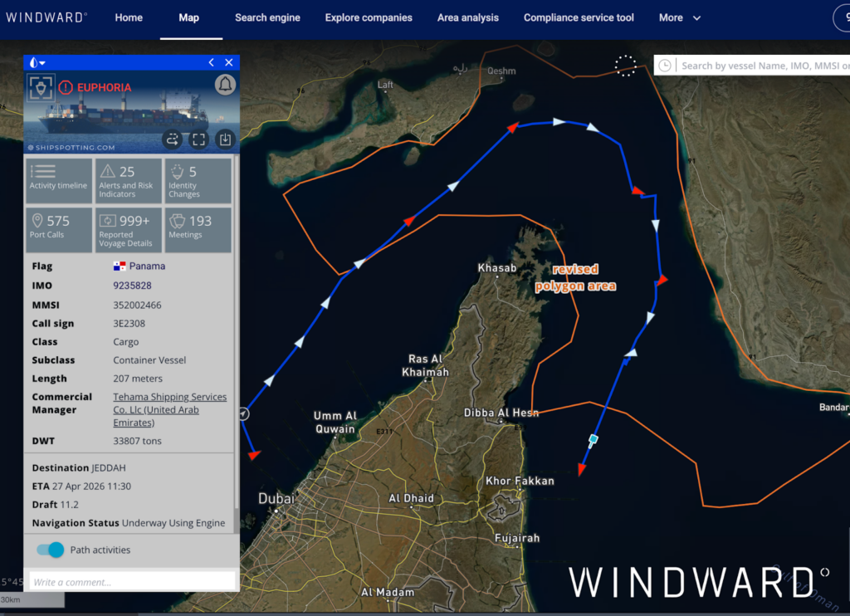The height and width of the screenshot is (616, 850).
Task: Click the teal vessel position marker
Action: [594, 439]
